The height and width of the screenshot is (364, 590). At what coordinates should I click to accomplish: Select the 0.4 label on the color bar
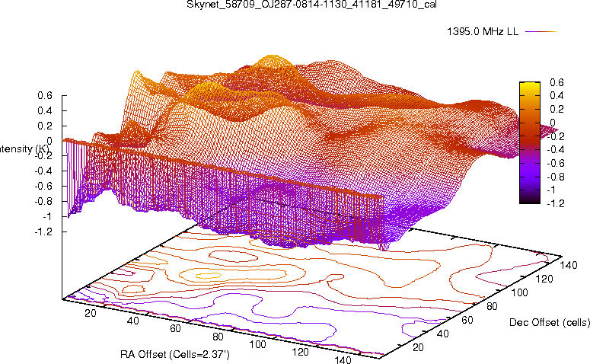coord(557,96)
